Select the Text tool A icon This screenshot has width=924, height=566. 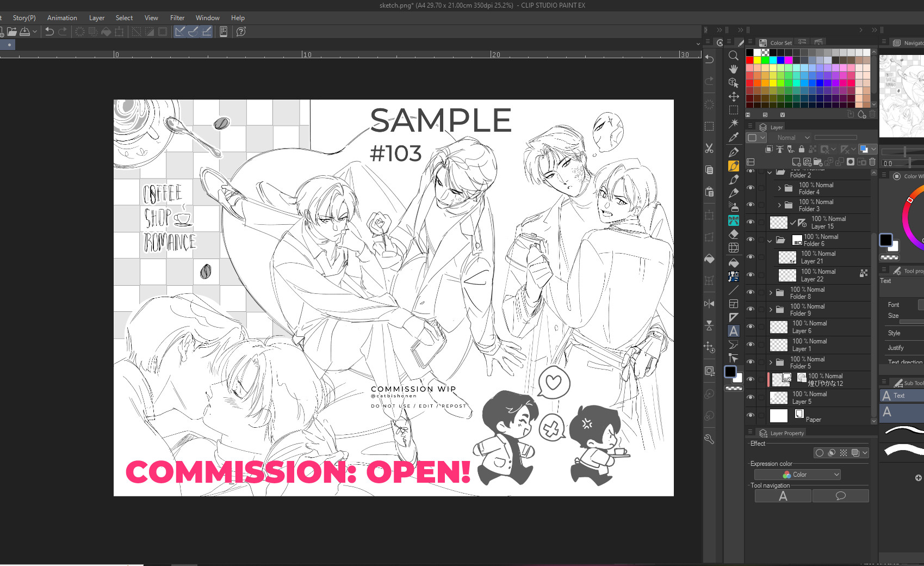pos(733,331)
